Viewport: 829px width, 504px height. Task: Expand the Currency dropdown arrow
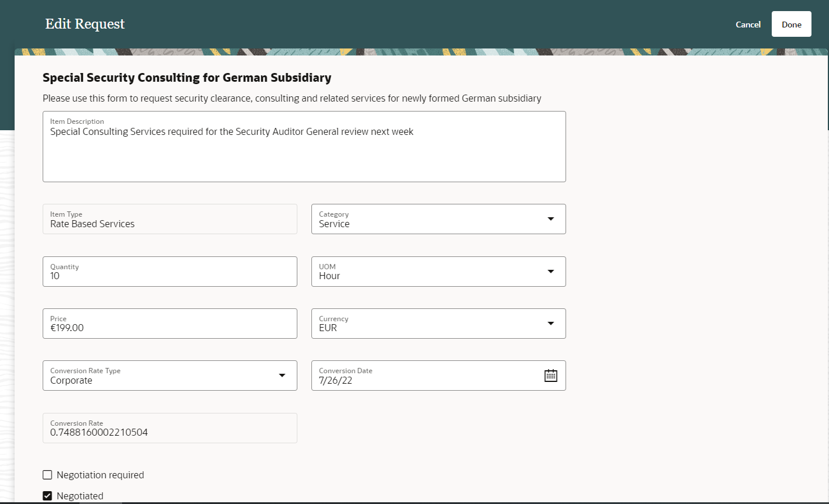point(550,324)
